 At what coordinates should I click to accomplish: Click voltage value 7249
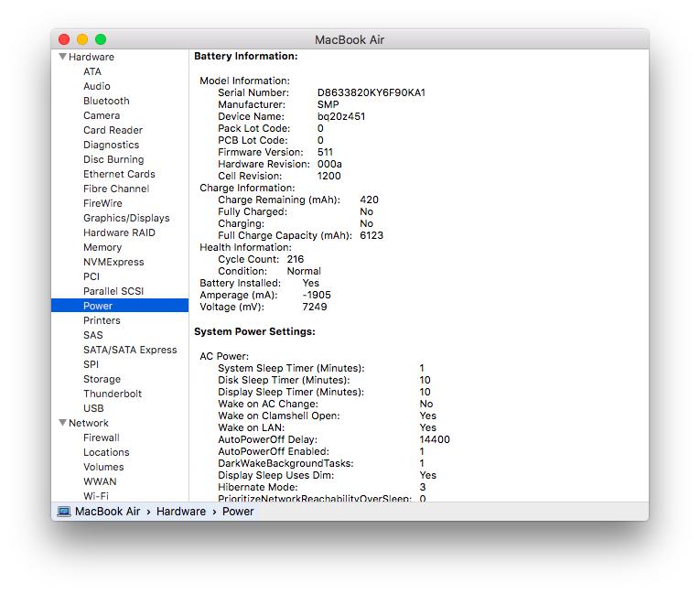click(315, 307)
